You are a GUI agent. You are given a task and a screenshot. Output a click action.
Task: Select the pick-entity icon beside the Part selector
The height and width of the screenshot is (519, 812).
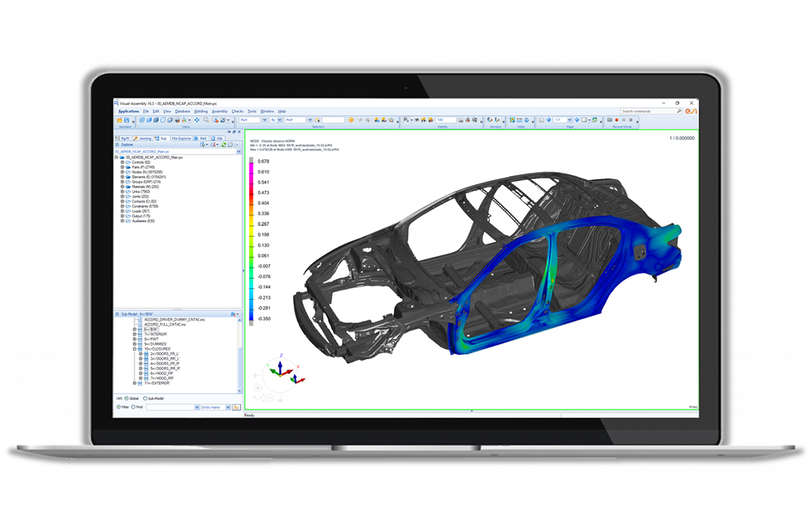318,120
